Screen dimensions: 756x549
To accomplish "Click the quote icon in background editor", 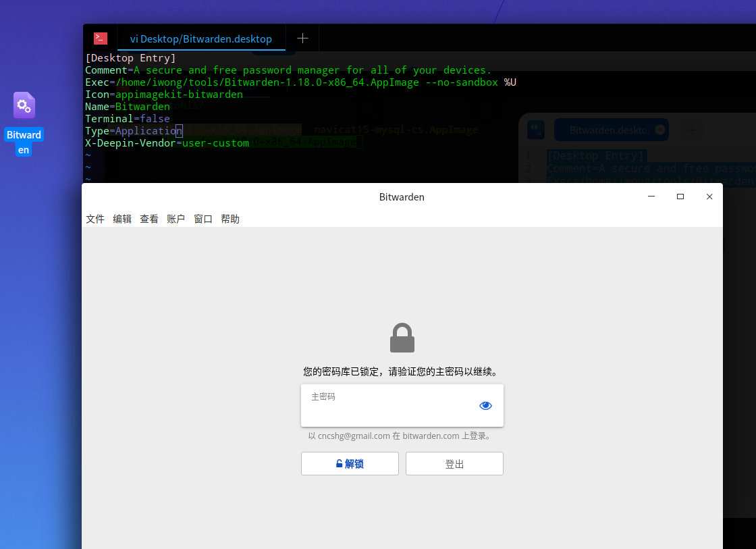I will pyautogui.click(x=536, y=129).
